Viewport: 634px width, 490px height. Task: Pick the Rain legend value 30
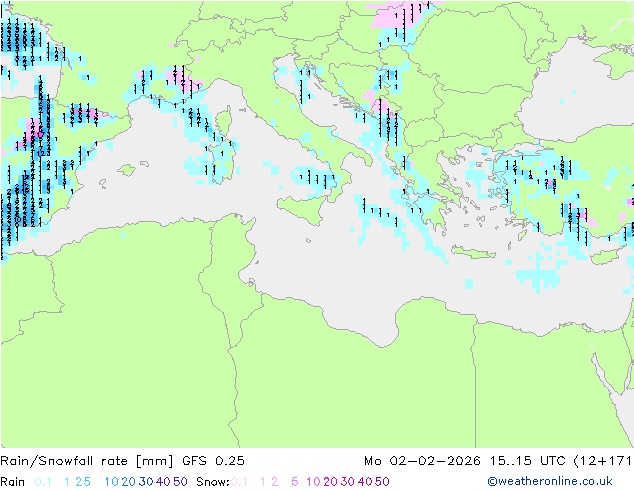click(x=146, y=482)
